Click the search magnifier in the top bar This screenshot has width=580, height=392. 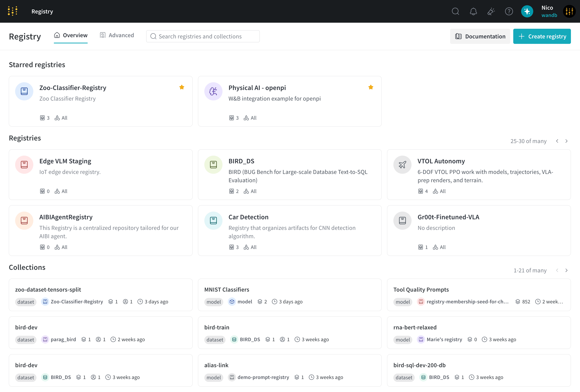(455, 11)
